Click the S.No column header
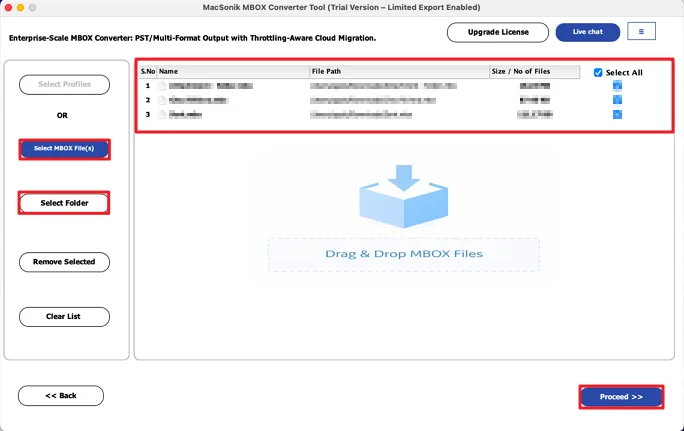 coord(148,72)
